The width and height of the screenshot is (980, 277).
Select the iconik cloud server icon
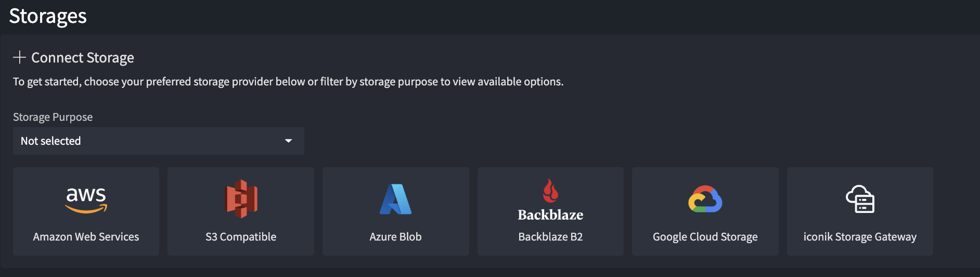click(x=860, y=199)
